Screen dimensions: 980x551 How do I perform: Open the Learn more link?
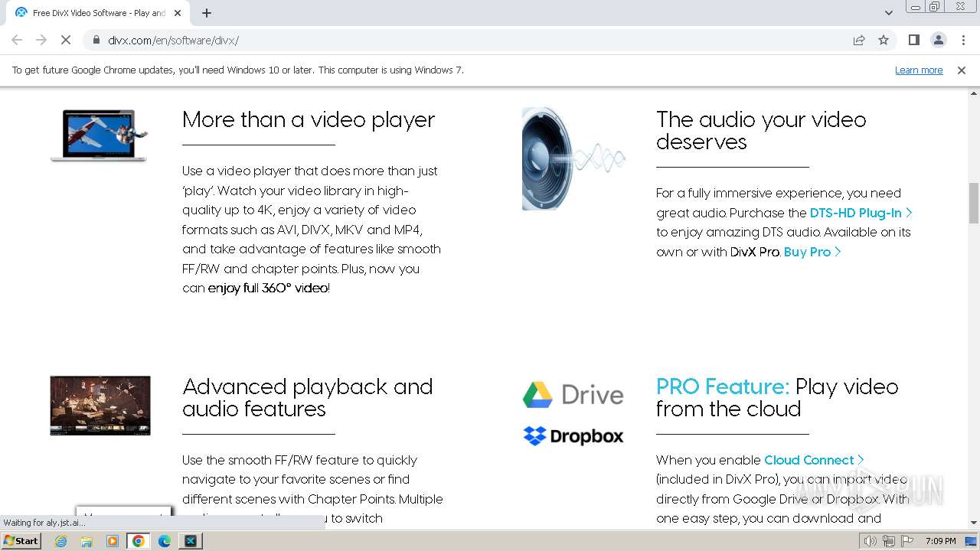click(x=919, y=70)
